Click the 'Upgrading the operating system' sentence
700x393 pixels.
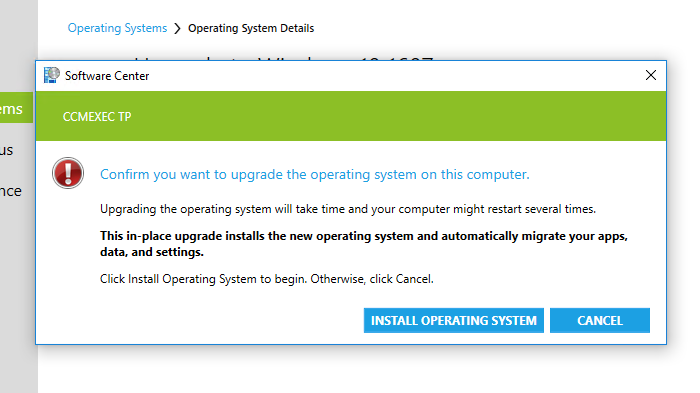[348, 209]
